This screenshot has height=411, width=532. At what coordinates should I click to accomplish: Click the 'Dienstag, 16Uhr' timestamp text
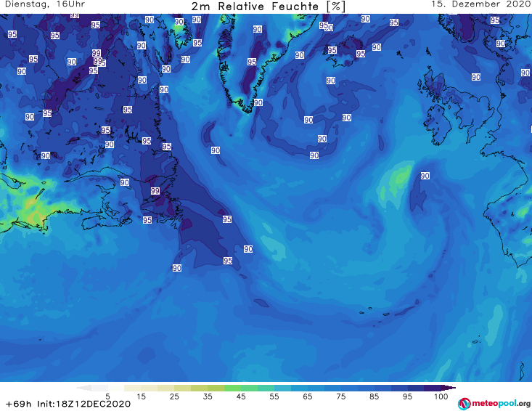click(45, 4)
